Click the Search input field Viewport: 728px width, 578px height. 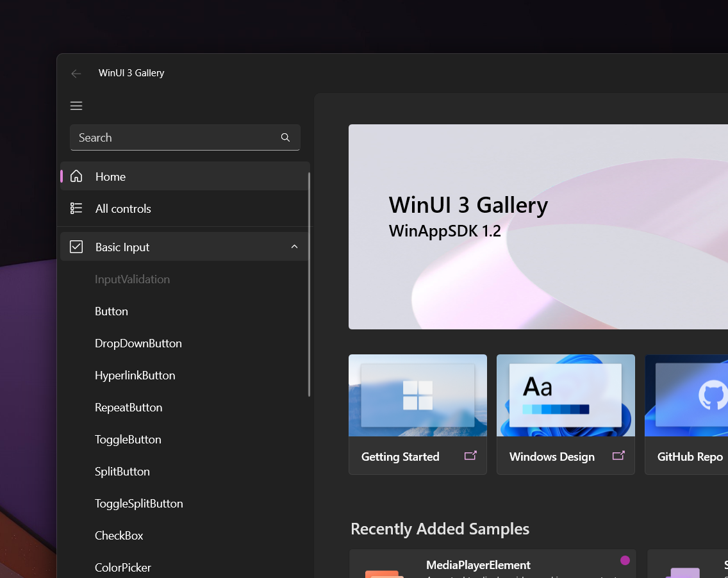coord(185,137)
